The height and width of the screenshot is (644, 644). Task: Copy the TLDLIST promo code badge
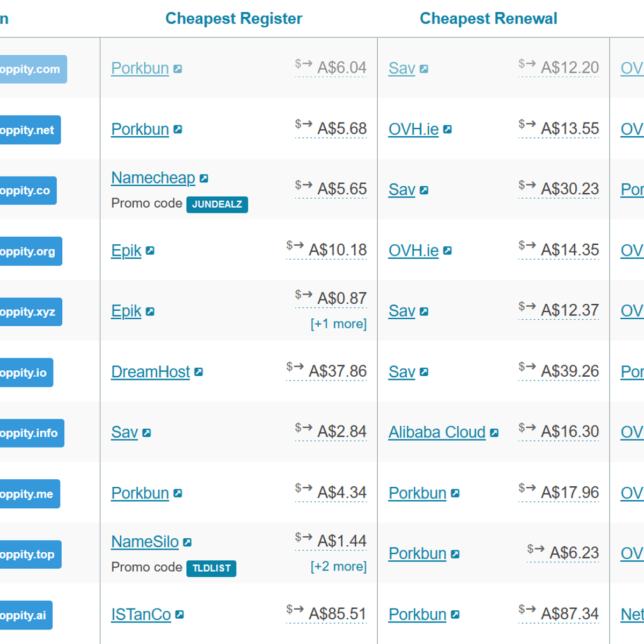coord(211,568)
